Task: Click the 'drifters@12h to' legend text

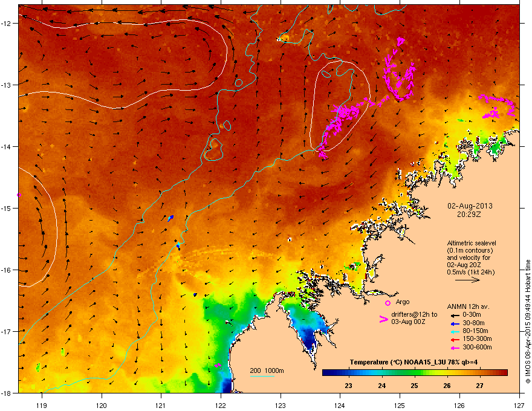Action: pos(414,315)
